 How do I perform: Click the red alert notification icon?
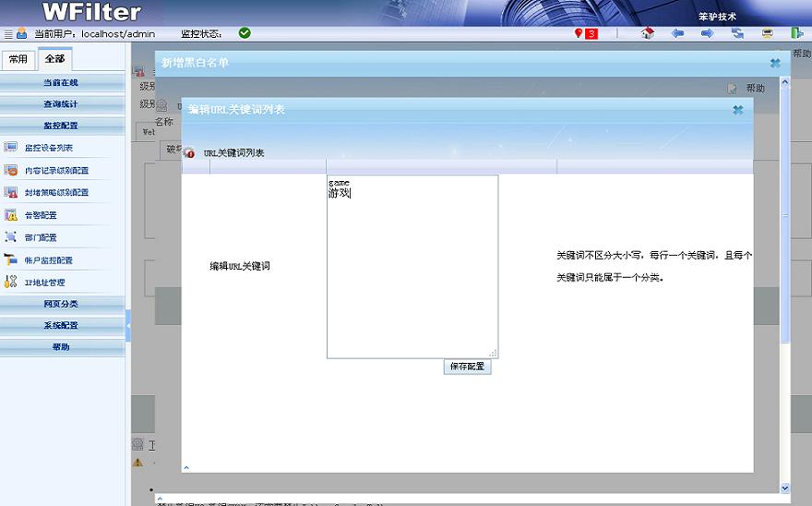point(586,33)
